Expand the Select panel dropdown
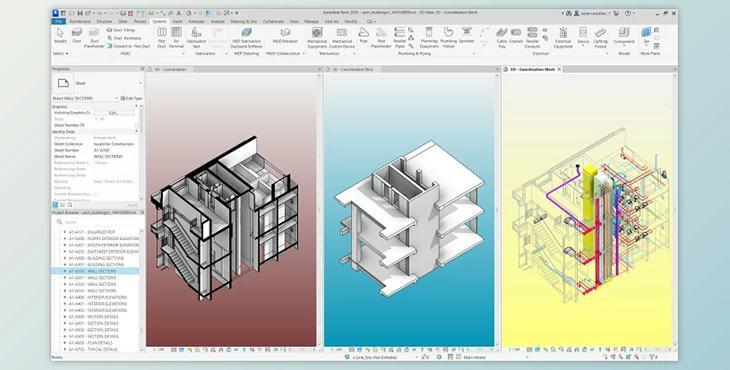This screenshot has width=730, height=370. coord(61,54)
